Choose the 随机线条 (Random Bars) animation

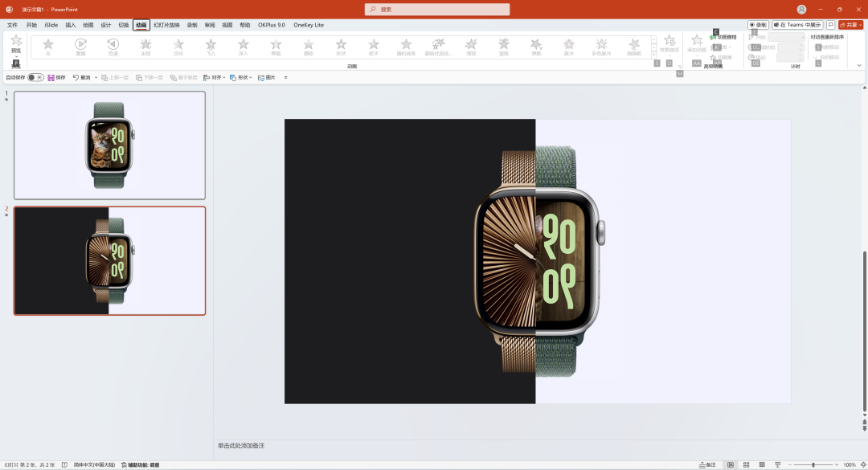pos(407,47)
